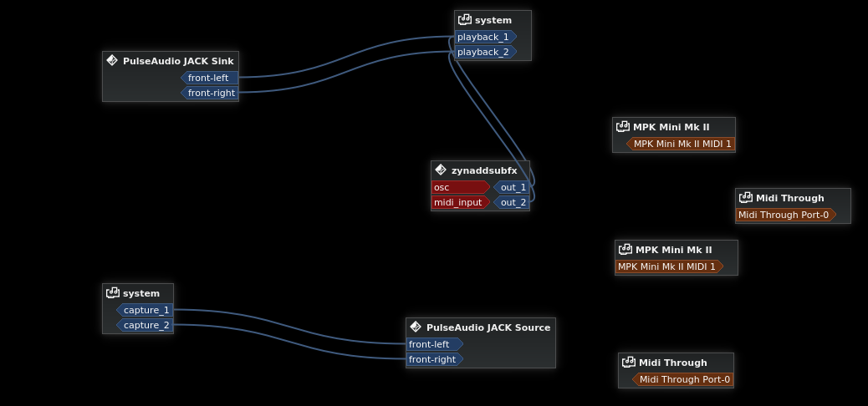Click the PulseAudio JACK Source node icon
The height and width of the screenshot is (406, 868).
(416, 327)
